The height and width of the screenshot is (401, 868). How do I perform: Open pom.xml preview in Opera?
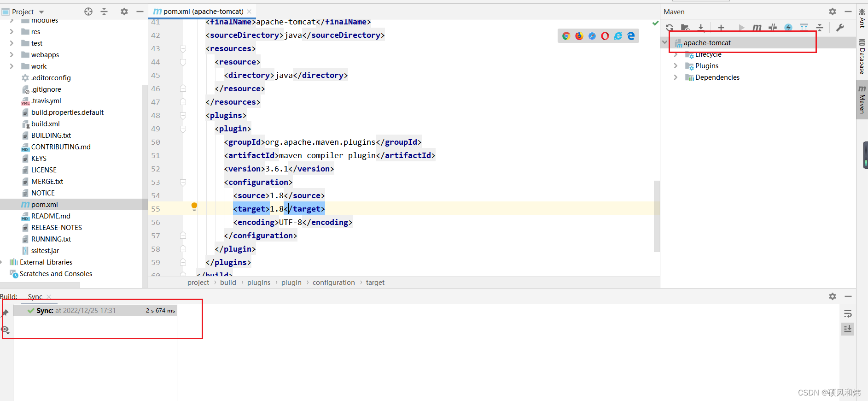[x=605, y=36]
